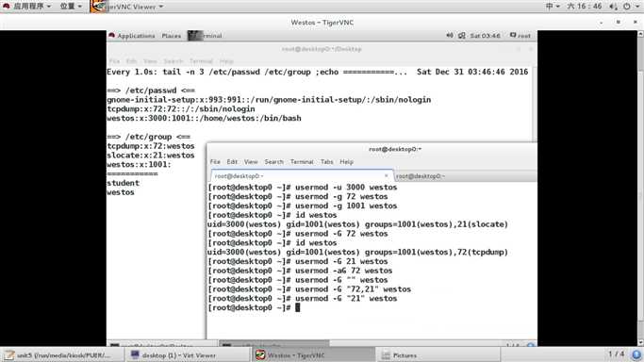The width and height of the screenshot is (644, 362).
Task: Click the guest clock Sat 03:46
Action: 485,36
